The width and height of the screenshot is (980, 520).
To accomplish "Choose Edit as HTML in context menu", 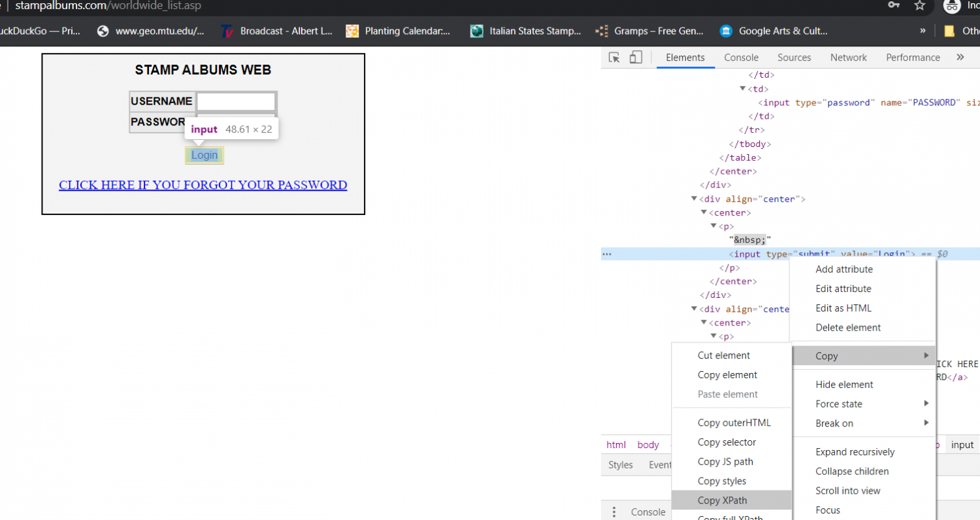I will point(843,308).
